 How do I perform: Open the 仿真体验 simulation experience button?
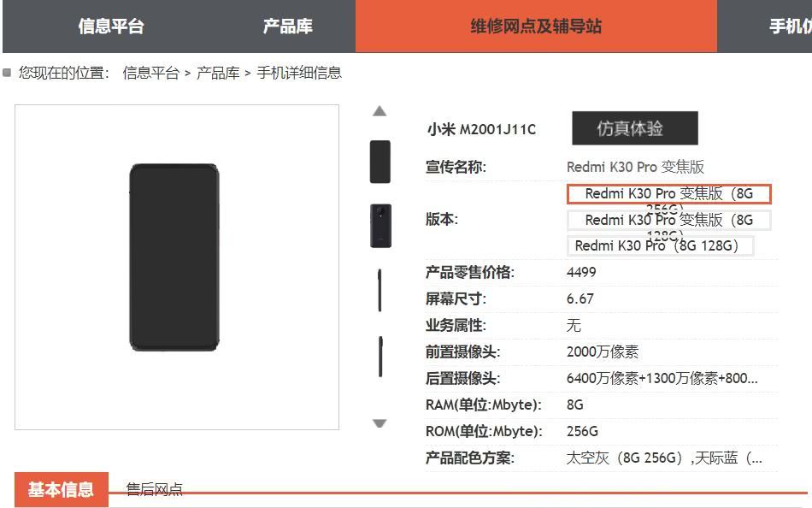634,128
